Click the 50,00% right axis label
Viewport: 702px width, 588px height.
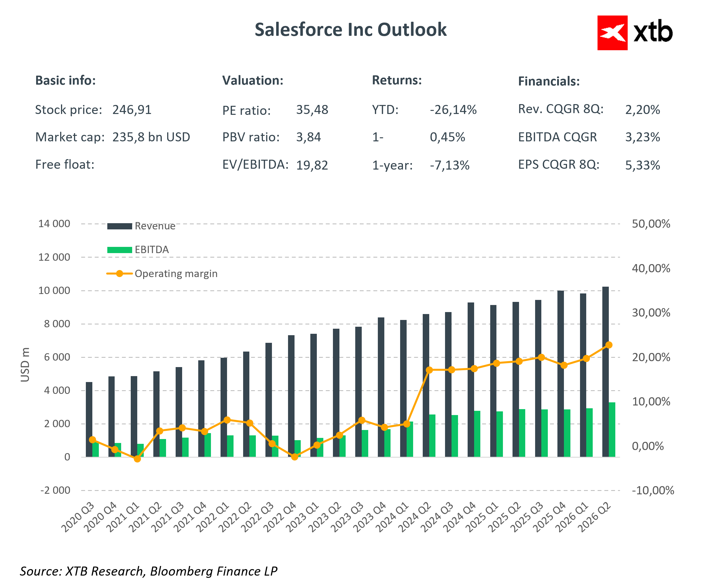coord(651,224)
